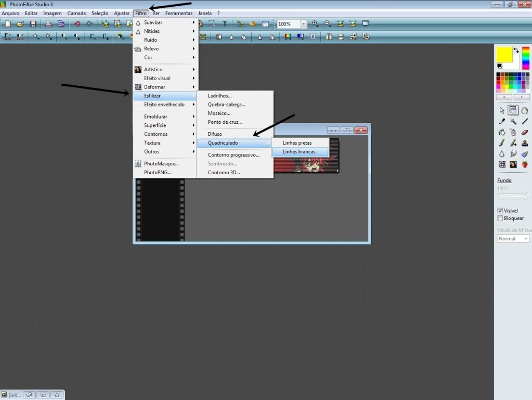Select the Blur drop tool
The width and height of the screenshot is (532, 400).
[x=502, y=153]
